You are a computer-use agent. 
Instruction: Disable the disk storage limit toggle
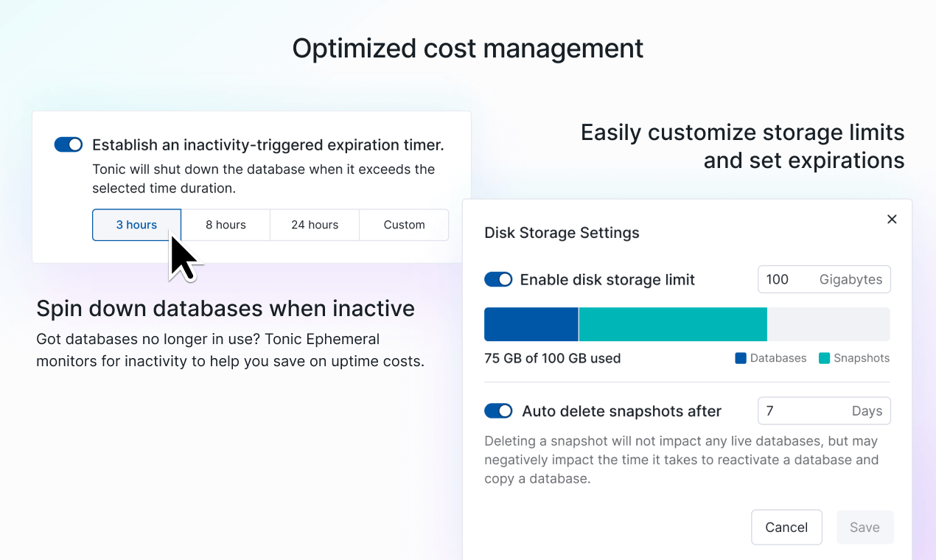coord(498,279)
